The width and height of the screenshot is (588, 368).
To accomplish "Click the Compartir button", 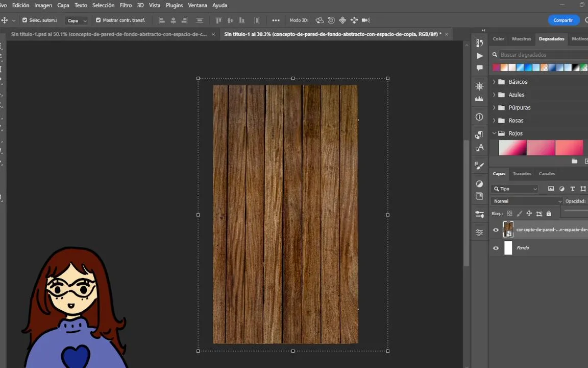I will (562, 20).
